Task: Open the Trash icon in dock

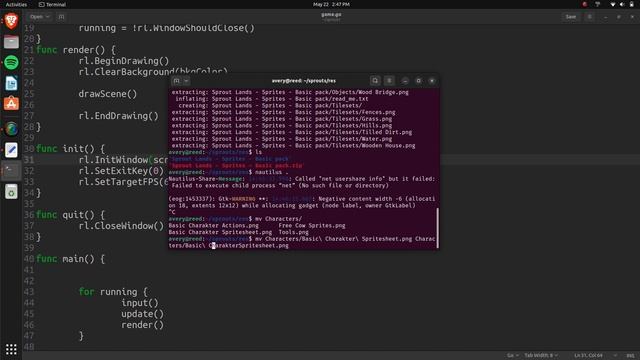Action: coord(11,191)
